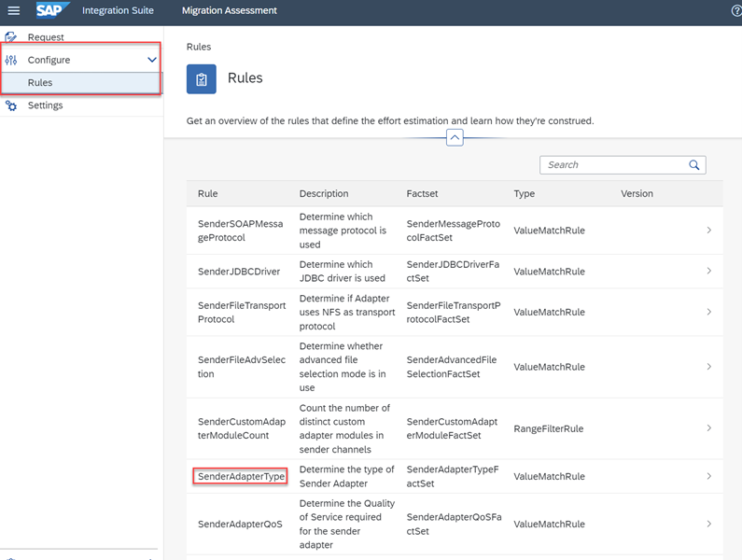Screen dimensions: 742x560
Task: Open SenderFileAdvSelection row details chevron
Action: (709, 367)
